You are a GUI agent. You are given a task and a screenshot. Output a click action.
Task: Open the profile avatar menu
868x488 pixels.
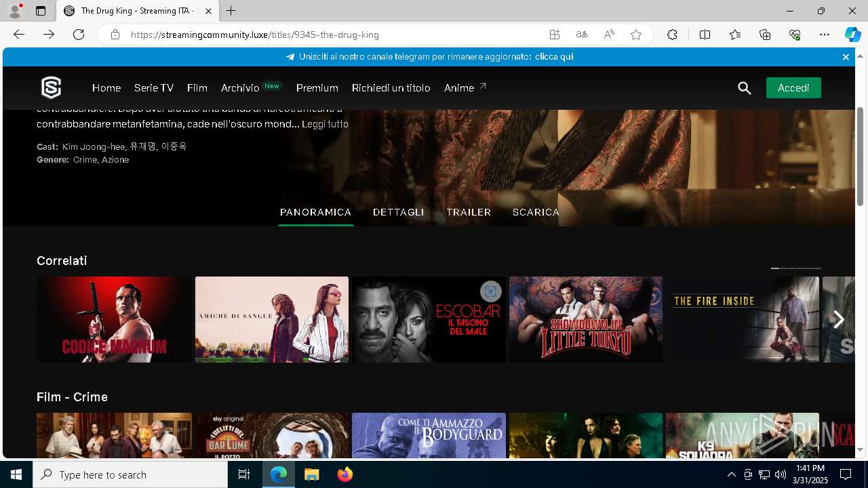pyautogui.click(x=15, y=11)
